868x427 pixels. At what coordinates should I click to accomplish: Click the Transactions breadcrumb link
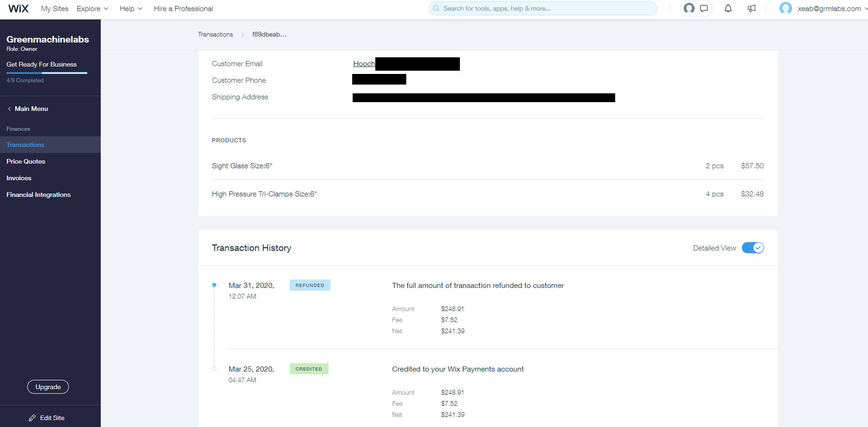pyautogui.click(x=215, y=35)
